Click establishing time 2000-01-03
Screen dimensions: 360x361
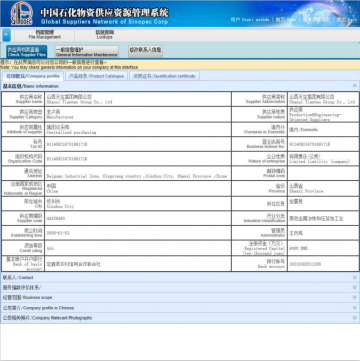coord(58,233)
